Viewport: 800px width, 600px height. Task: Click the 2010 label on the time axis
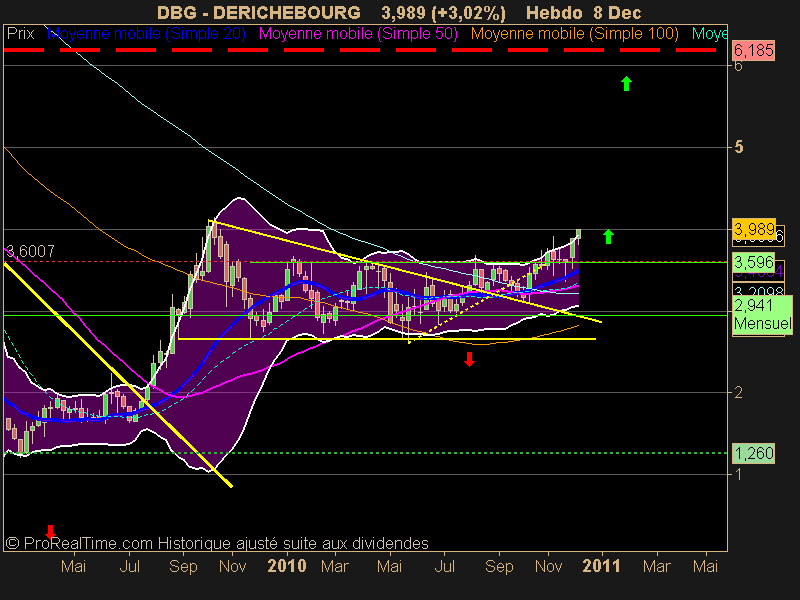287,566
